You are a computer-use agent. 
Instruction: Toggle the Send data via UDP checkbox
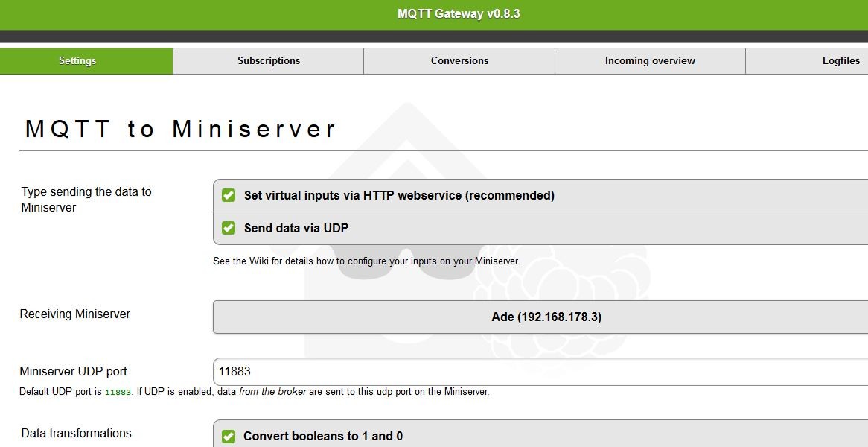click(229, 228)
